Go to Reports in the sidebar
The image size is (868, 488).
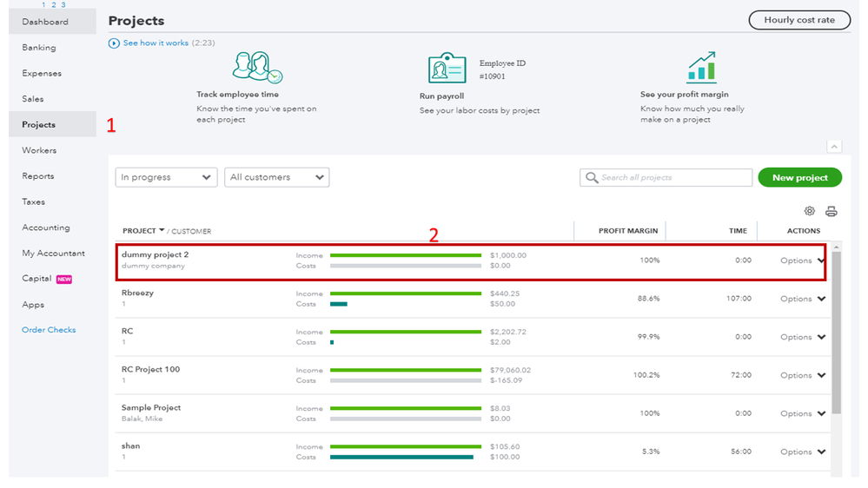point(38,176)
